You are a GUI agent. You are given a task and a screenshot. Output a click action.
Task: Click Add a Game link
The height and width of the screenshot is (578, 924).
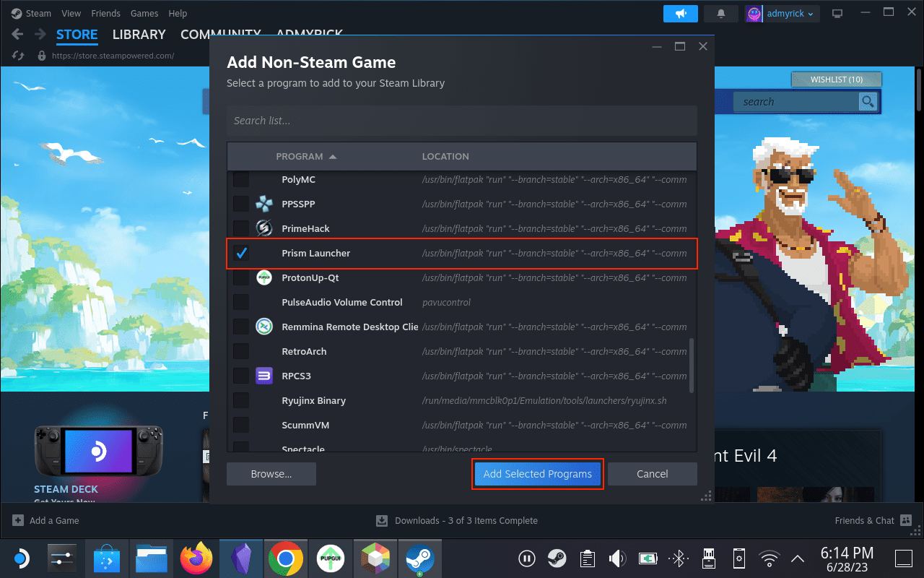[46, 520]
